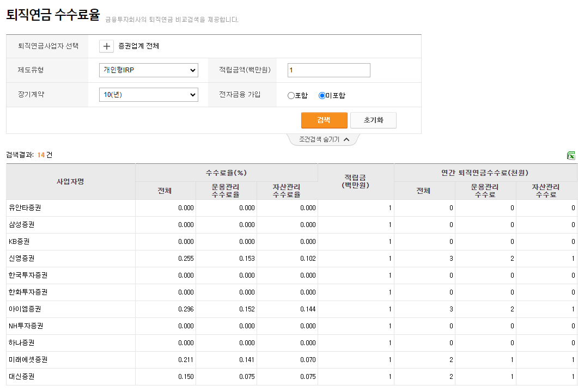This screenshot has width=578, height=392.
Task: Click inside the 적립금액(백만원) input field
Action: (328, 70)
